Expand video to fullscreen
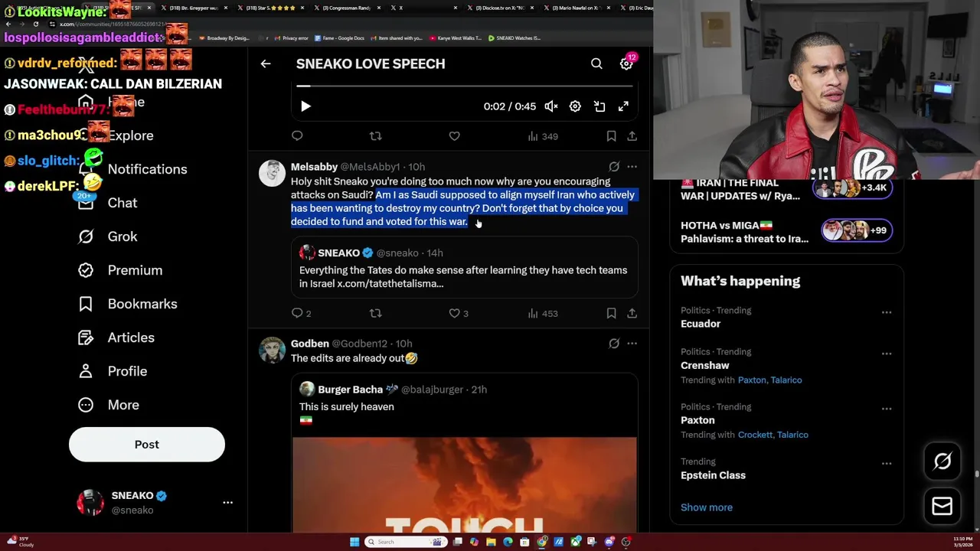 pos(623,106)
